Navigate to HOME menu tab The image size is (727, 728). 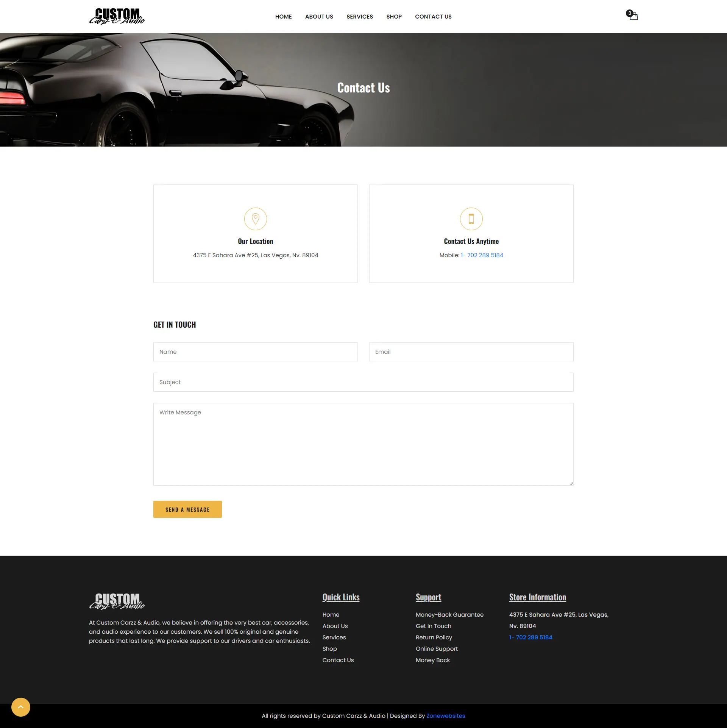(283, 17)
